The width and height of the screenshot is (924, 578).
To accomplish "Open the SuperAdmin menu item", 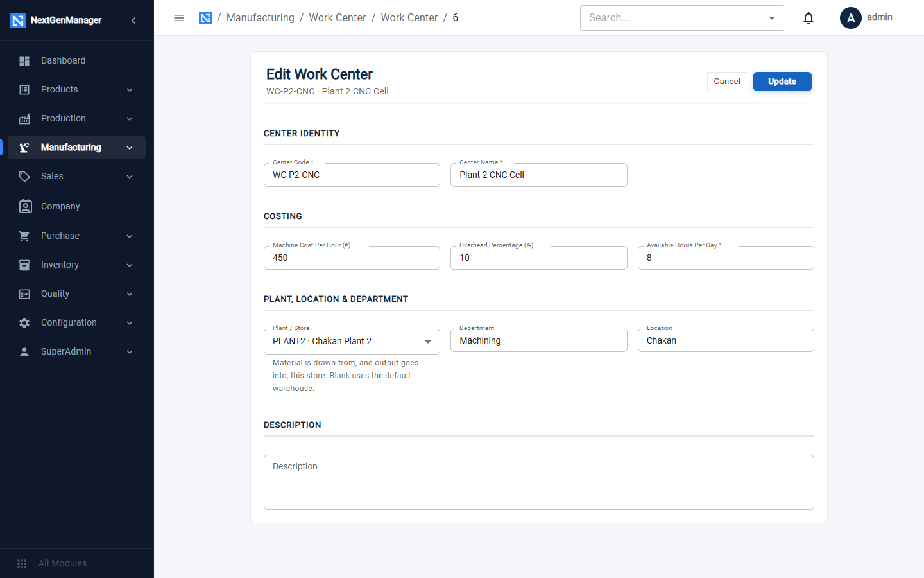I will pos(76,351).
